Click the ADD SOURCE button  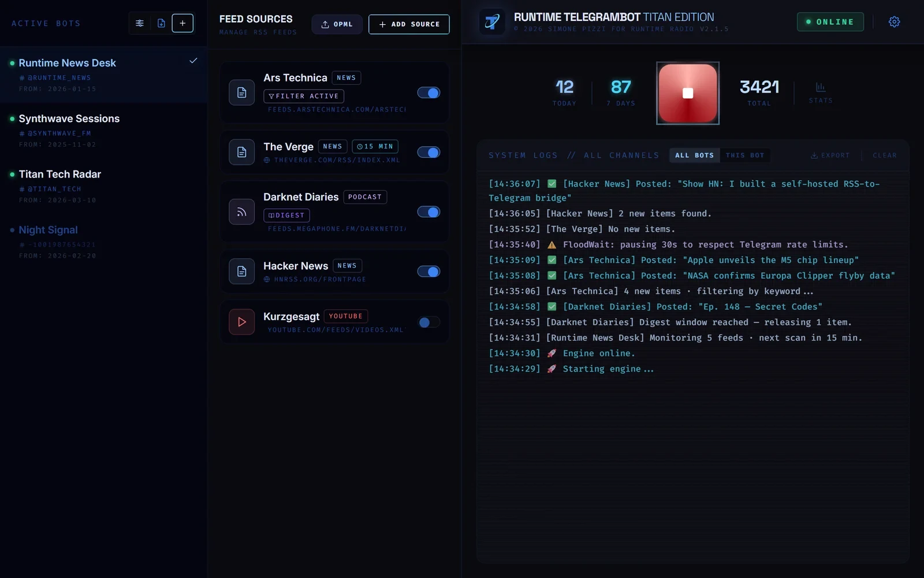[409, 24]
